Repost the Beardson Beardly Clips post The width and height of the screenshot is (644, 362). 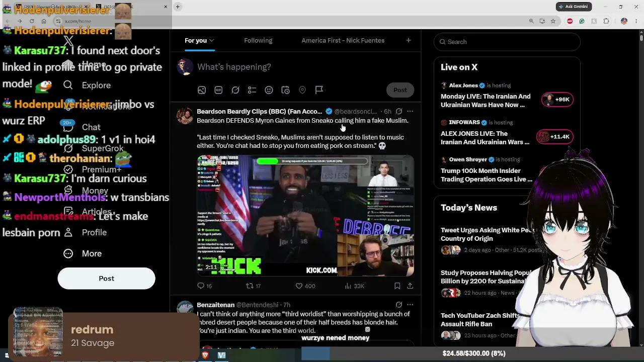pos(253,286)
